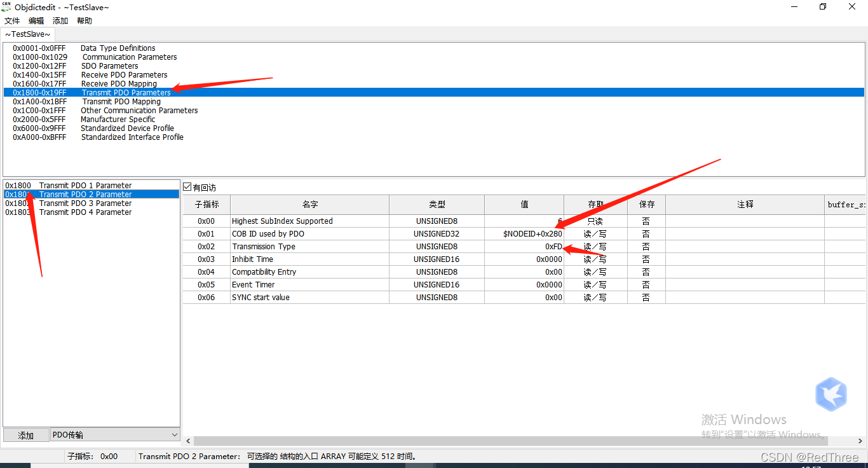The height and width of the screenshot is (468, 868).
Task: Select Transmit PDO 2 Parameter entry
Action: coord(92,195)
